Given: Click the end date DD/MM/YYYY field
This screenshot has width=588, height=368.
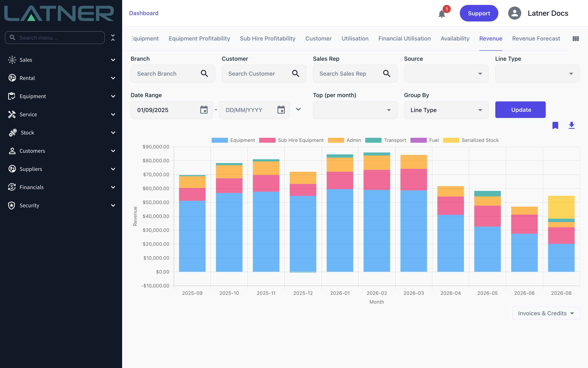Looking at the screenshot, I should pos(254,110).
